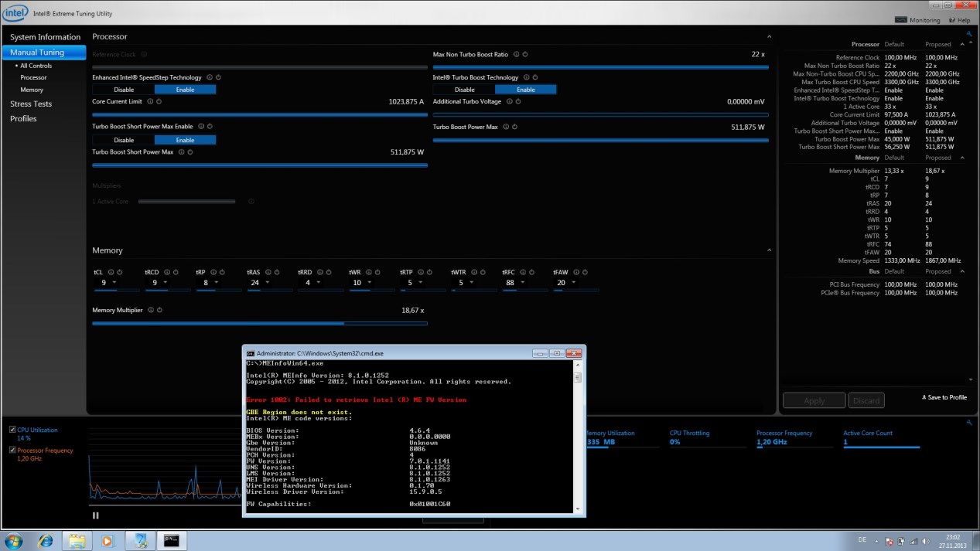Collapse the Processor section
The height and width of the screenshot is (551, 980).
coord(769,36)
